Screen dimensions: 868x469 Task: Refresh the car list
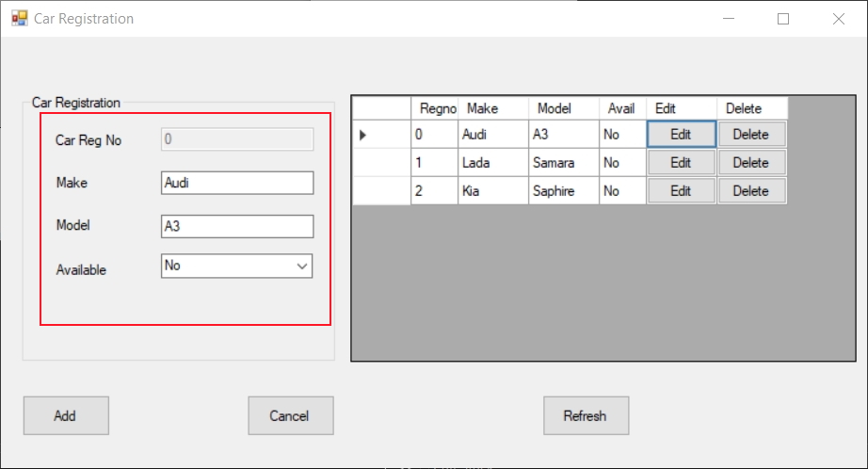pos(586,415)
